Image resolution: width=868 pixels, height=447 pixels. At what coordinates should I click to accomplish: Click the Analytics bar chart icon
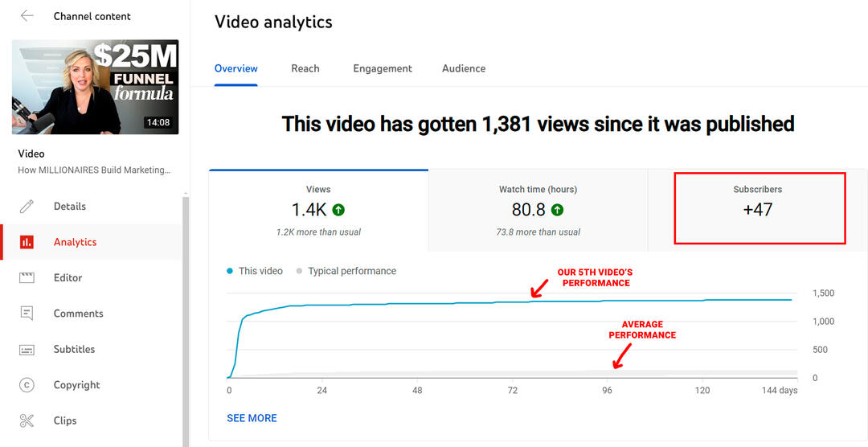coord(27,242)
